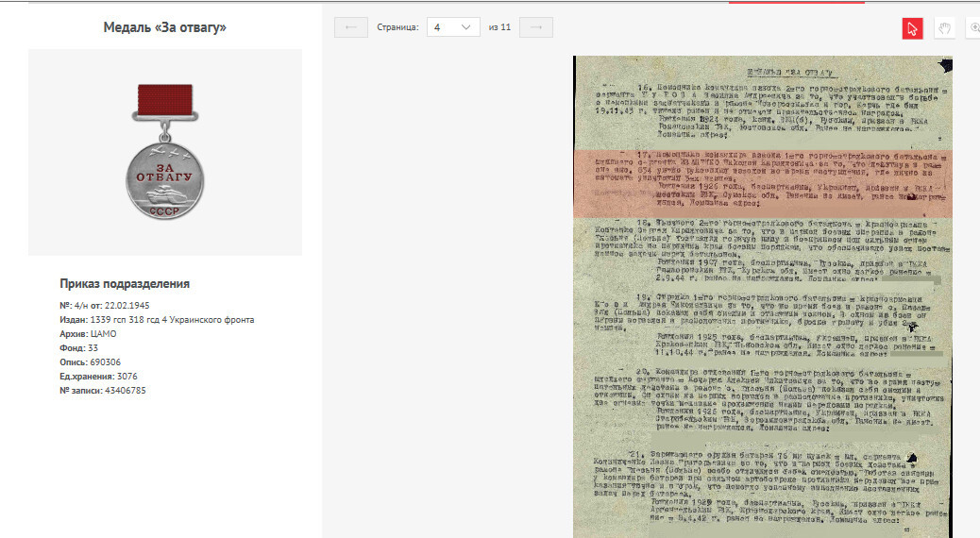Click the Страница: label

coord(397,27)
